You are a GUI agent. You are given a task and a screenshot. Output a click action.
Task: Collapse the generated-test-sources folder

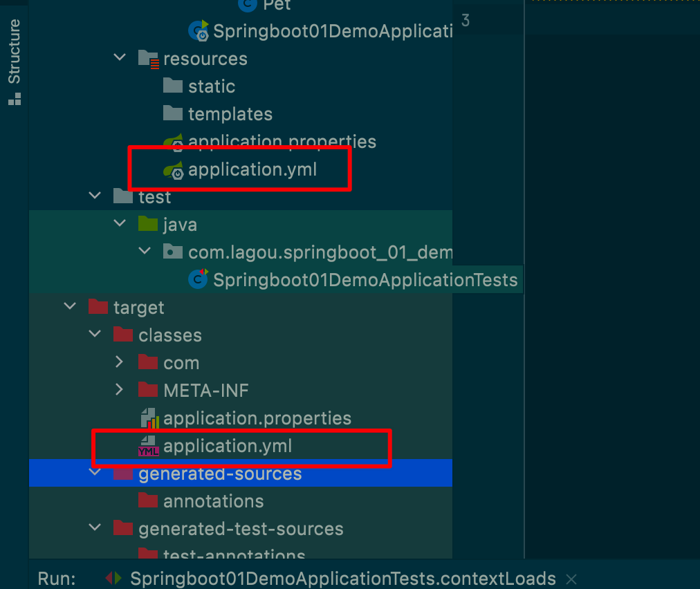[95, 527]
